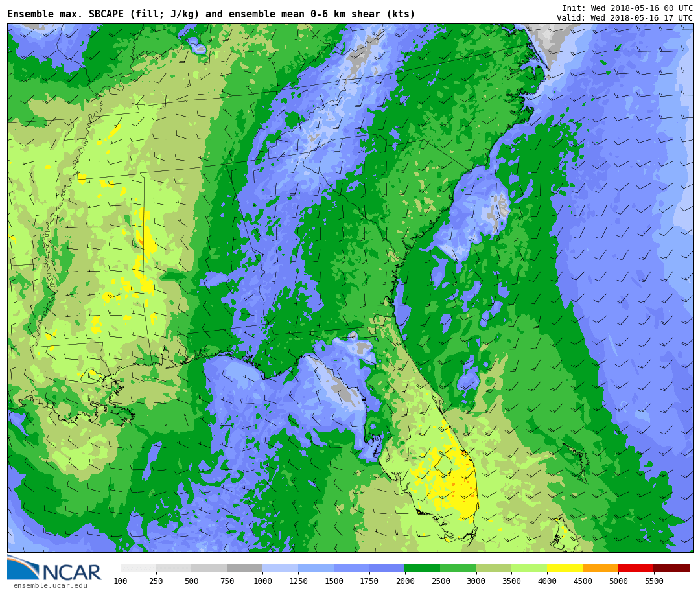Click the colorbar label '2500'

click(x=440, y=581)
